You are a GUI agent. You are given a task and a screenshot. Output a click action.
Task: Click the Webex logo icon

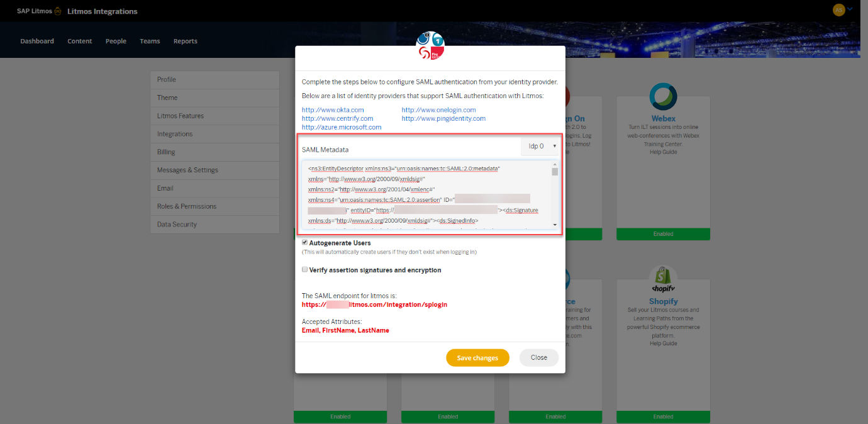[663, 97]
